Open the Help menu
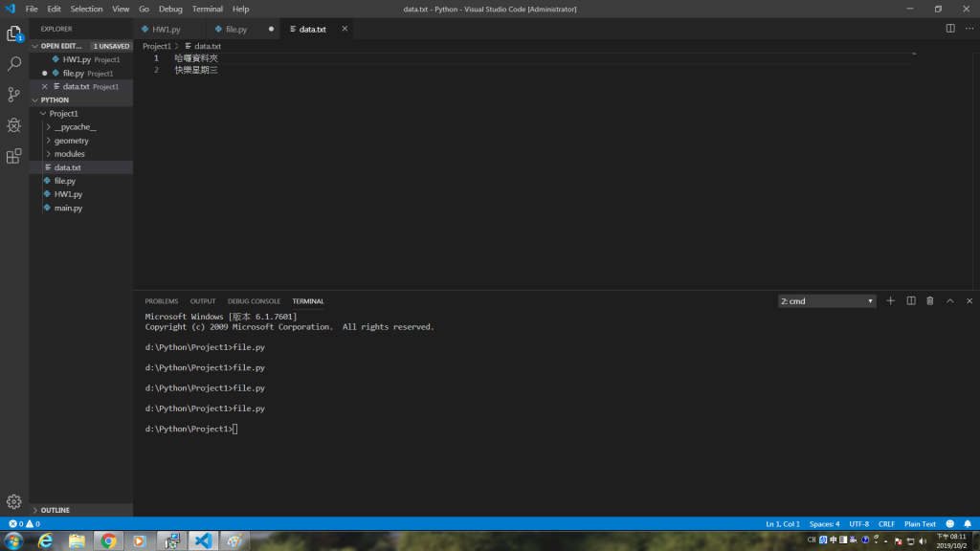 pos(240,9)
